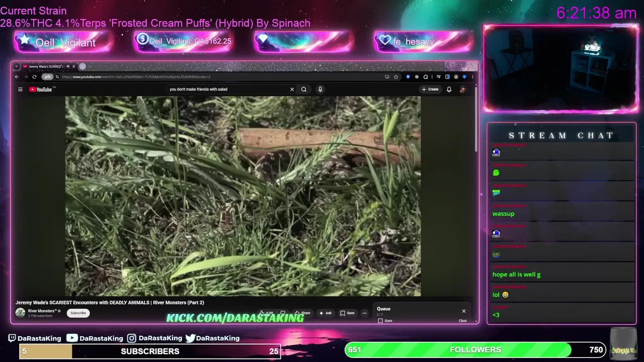This screenshot has width=644, height=362.
Task: Run the search with the magnifier icon
Action: pyautogui.click(x=304, y=89)
